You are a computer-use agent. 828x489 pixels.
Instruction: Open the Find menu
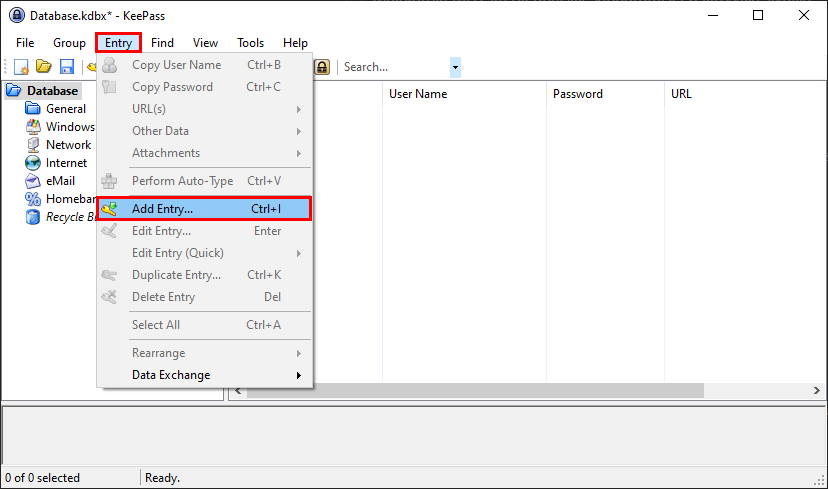[x=162, y=43]
